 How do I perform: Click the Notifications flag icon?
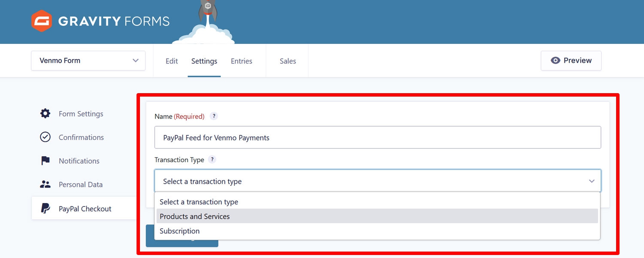[x=45, y=161]
